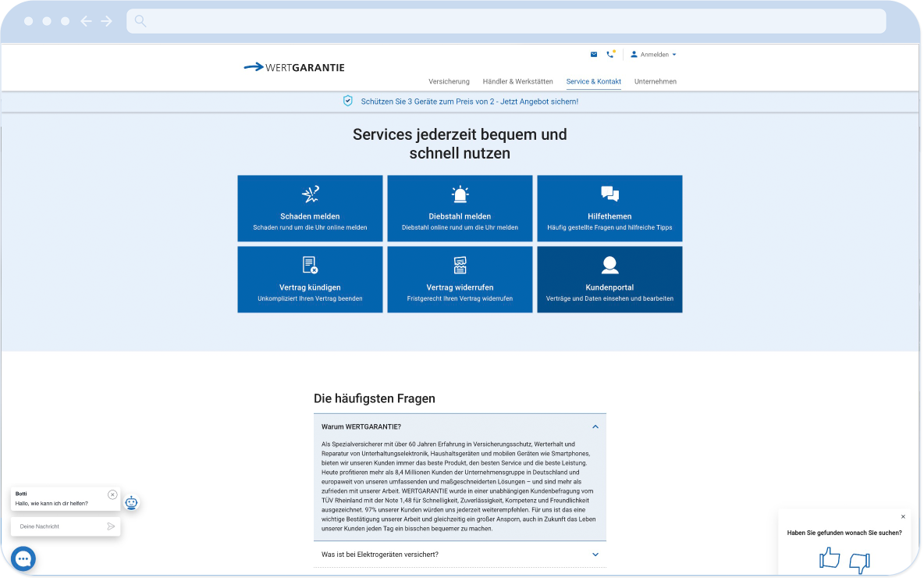Expand the Was ist bei Elektrogeräten versichert? chevron
The width and height of the screenshot is (924, 578).
point(595,555)
